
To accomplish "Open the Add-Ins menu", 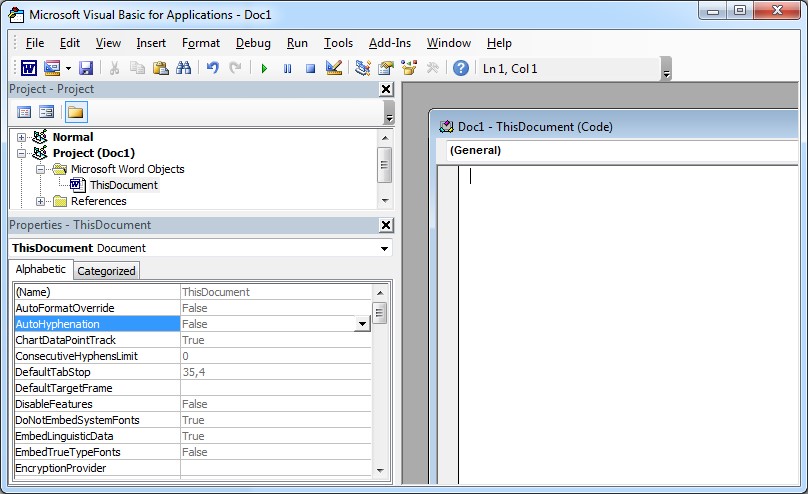I will [390, 43].
